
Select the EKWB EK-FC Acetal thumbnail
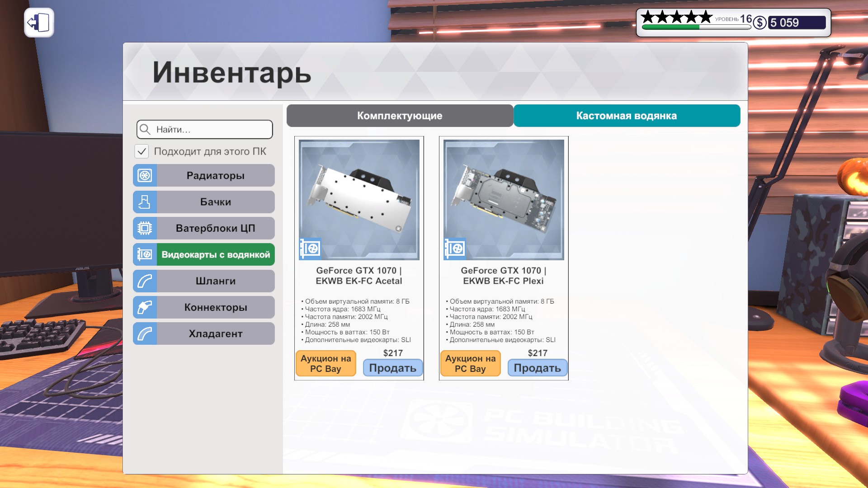point(359,199)
